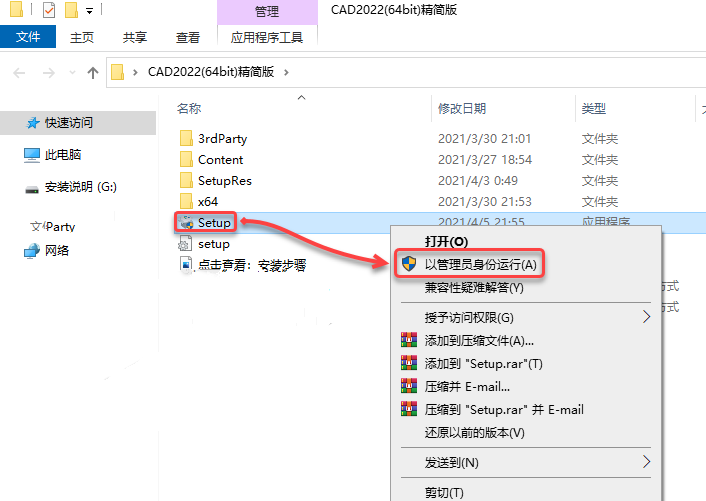
Task: Click the 点击查看:安装步骤 file name
Action: click(252, 265)
